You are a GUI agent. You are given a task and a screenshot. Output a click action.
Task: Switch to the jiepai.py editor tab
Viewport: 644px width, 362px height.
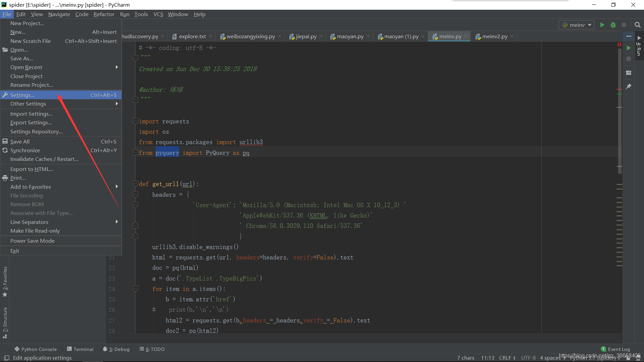pos(306,36)
